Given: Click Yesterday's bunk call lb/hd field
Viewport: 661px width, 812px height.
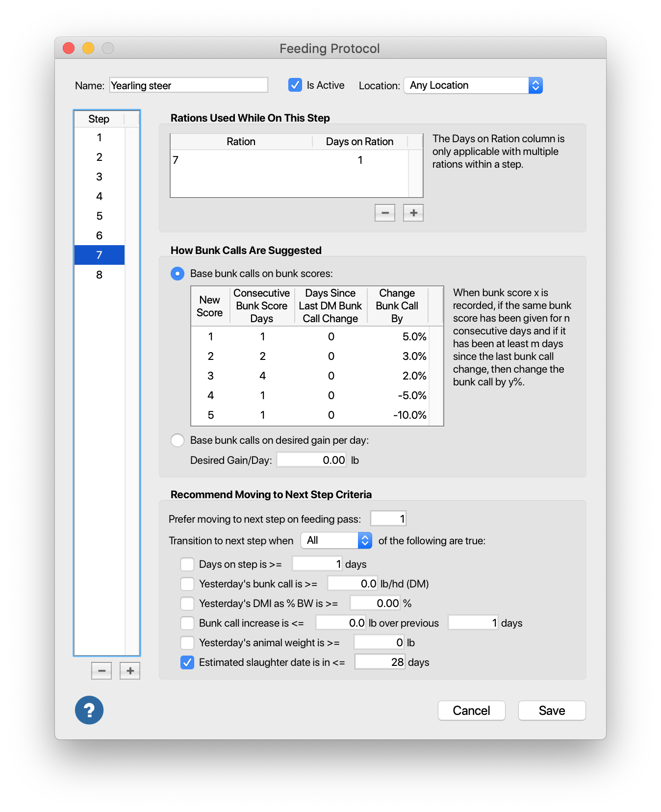Looking at the screenshot, I should 353,584.
